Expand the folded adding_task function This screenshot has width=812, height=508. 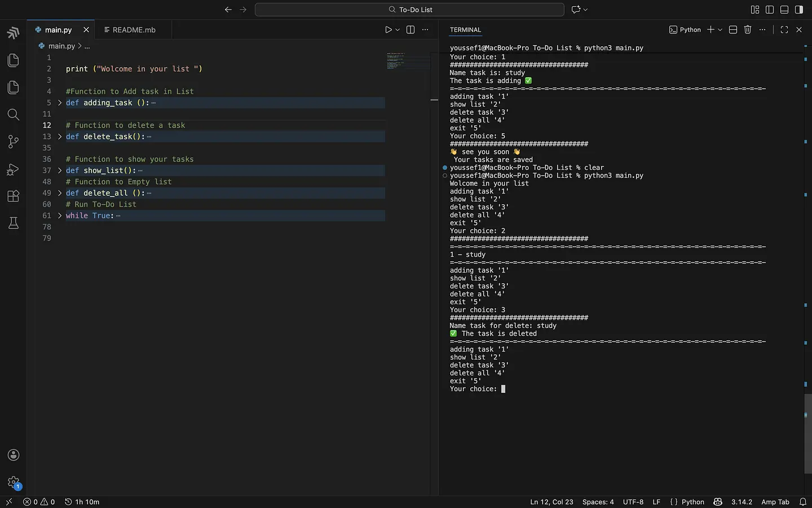[59, 103]
